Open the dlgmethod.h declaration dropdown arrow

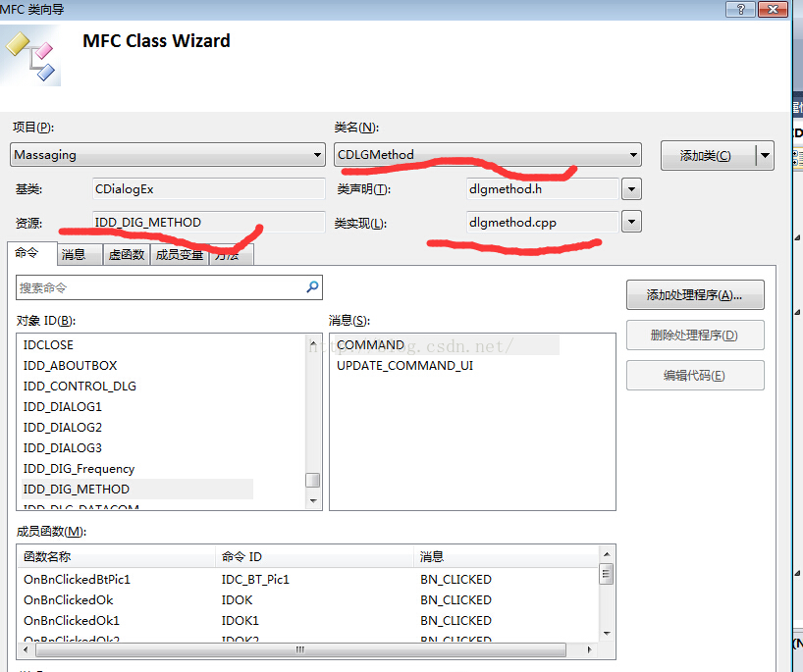pyautogui.click(x=631, y=189)
